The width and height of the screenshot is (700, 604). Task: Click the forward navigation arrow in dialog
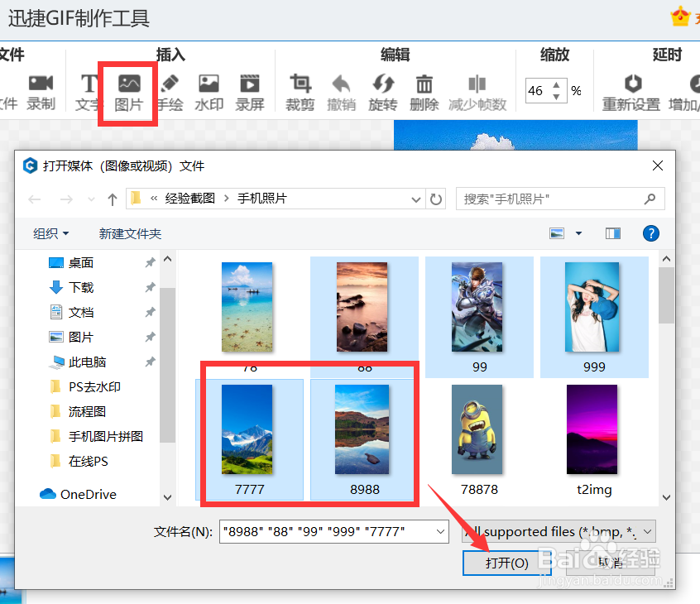click(x=66, y=199)
